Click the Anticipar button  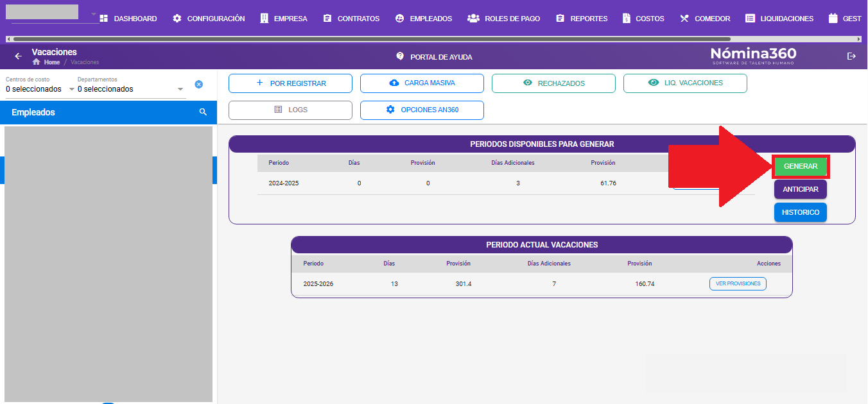801,189
